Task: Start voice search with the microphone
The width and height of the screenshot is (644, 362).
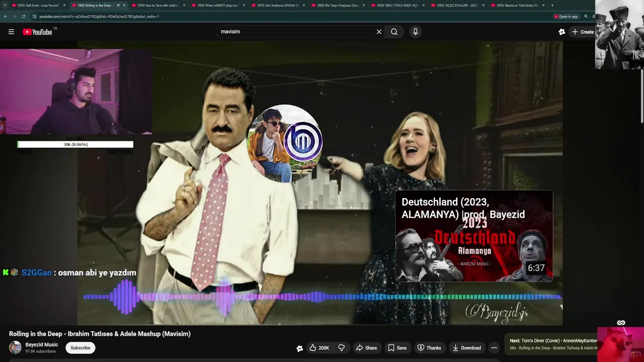Action: pyautogui.click(x=415, y=32)
